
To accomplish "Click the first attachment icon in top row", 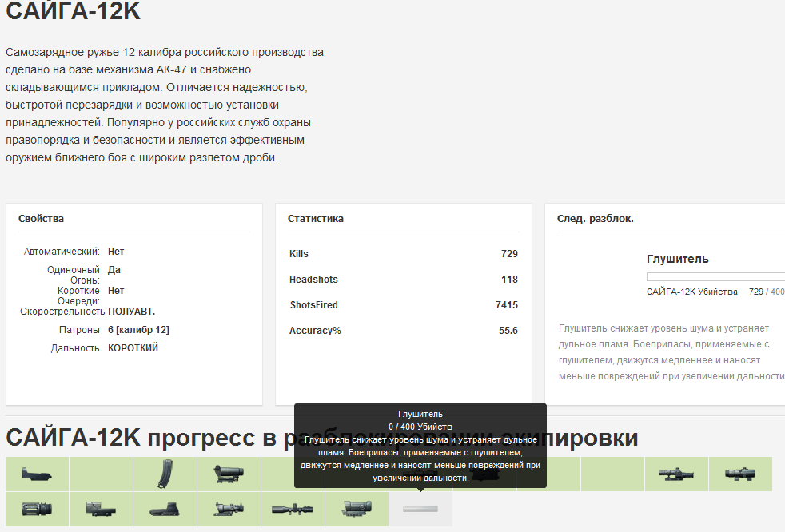I will tap(37, 474).
